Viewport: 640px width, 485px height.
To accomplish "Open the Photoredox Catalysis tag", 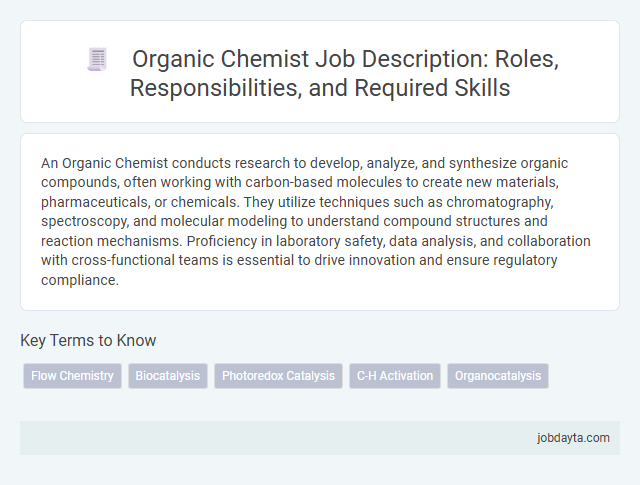I will click(x=278, y=376).
